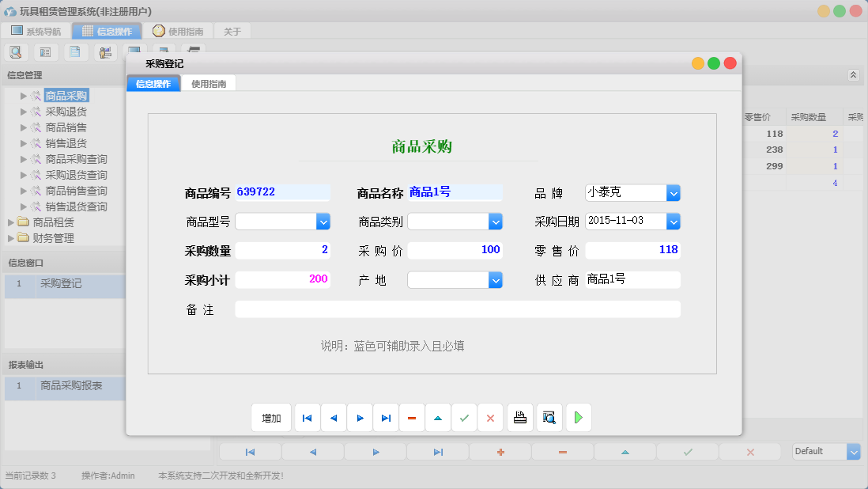Click the print icon in the purchase dialog

[519, 417]
